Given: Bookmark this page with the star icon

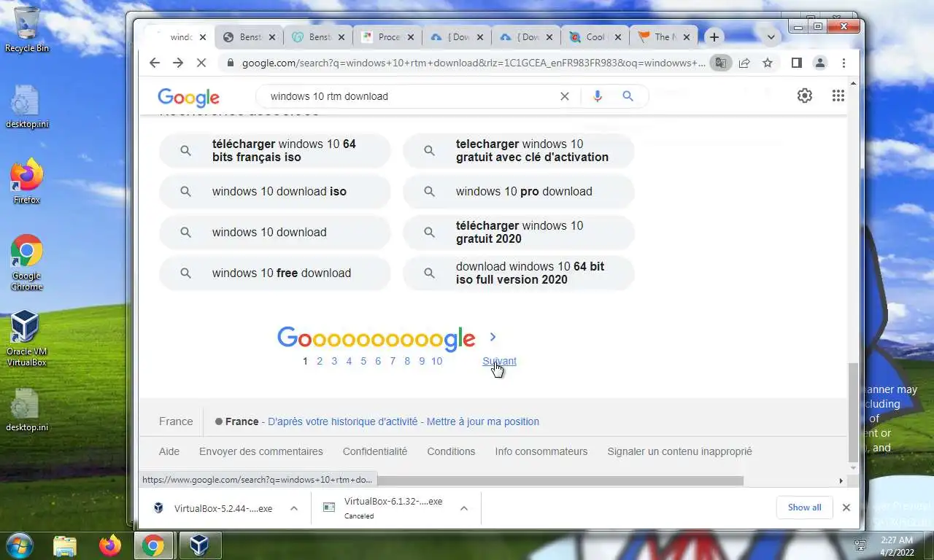Looking at the screenshot, I should point(768,63).
